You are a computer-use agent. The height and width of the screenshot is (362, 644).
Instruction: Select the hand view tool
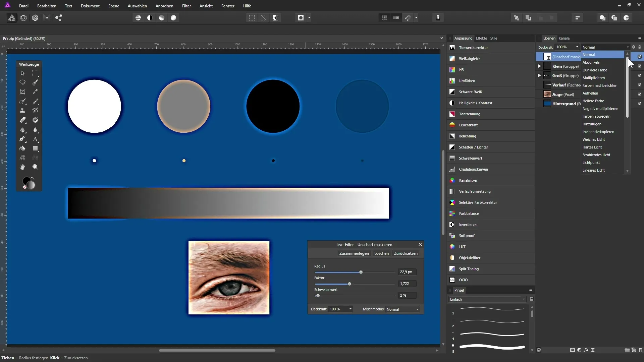click(22, 167)
